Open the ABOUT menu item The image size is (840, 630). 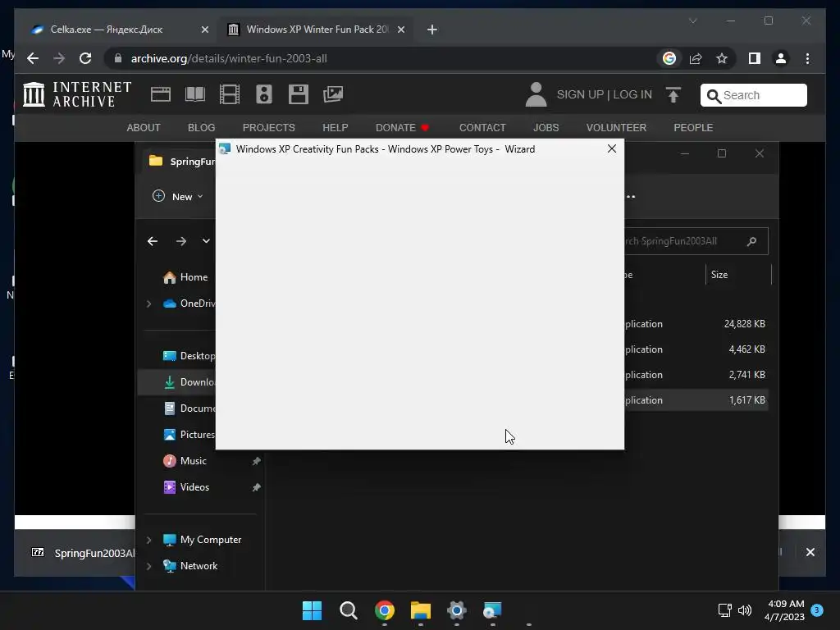143,127
